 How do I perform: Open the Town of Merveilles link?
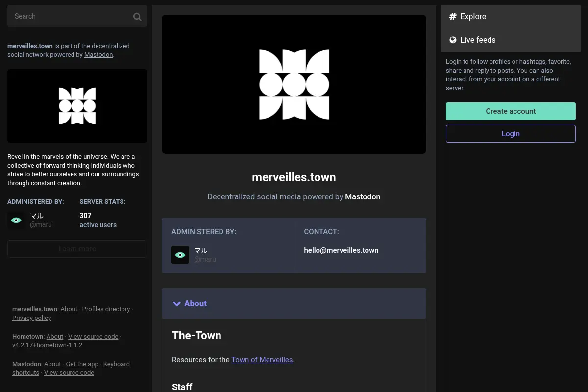pyautogui.click(x=262, y=360)
